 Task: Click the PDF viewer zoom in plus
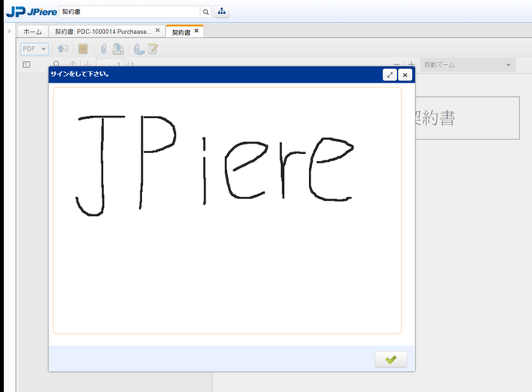pos(411,63)
